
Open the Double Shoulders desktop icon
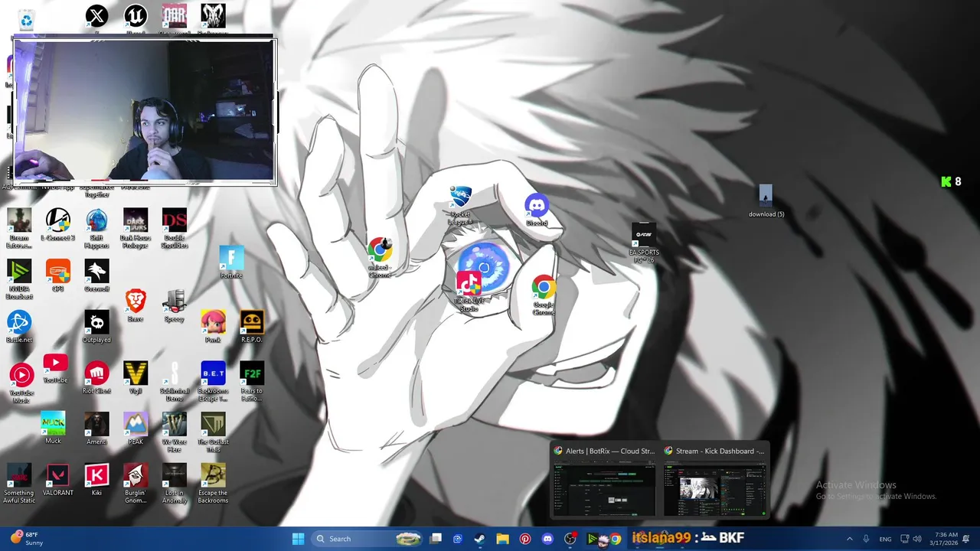tap(174, 229)
